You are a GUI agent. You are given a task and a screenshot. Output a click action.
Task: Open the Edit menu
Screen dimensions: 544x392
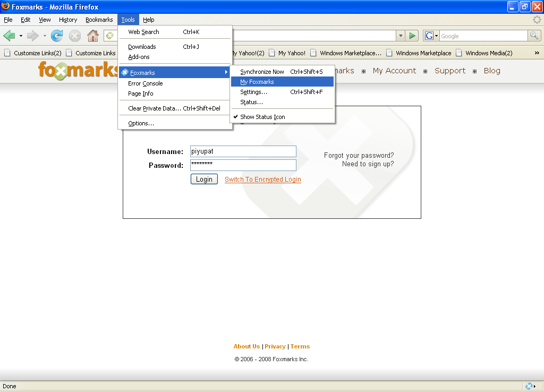[x=25, y=20]
